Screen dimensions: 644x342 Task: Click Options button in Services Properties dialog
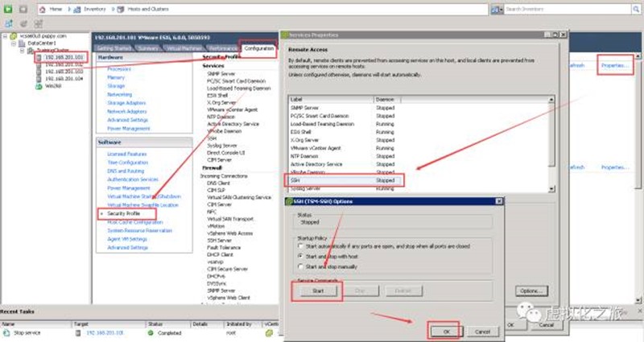(531, 290)
